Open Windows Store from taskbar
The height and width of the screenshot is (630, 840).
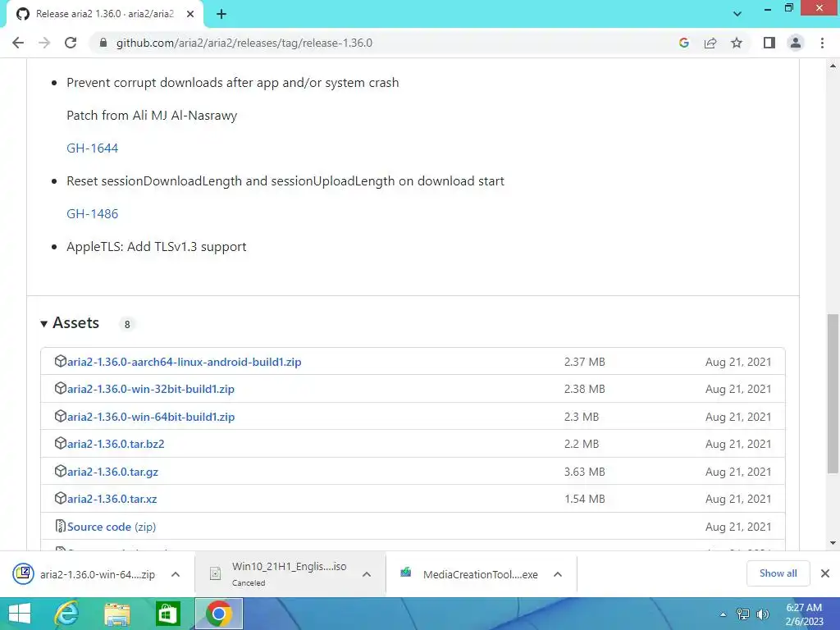pyautogui.click(x=167, y=614)
